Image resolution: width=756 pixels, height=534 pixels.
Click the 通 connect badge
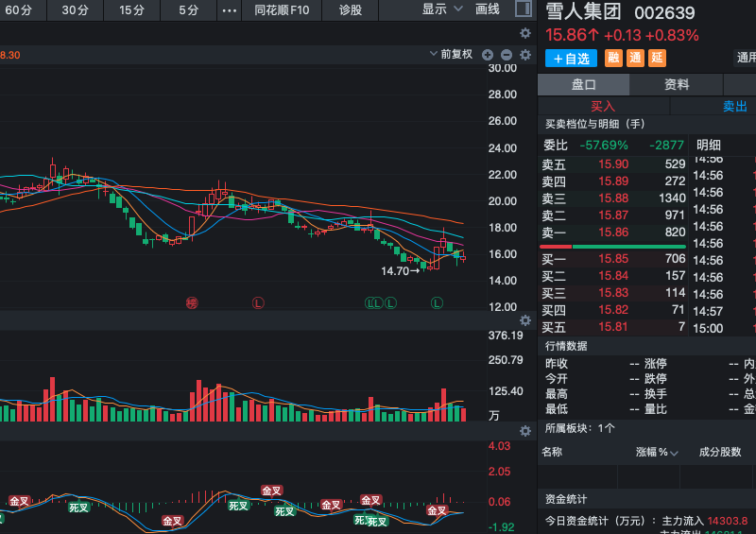coord(635,59)
